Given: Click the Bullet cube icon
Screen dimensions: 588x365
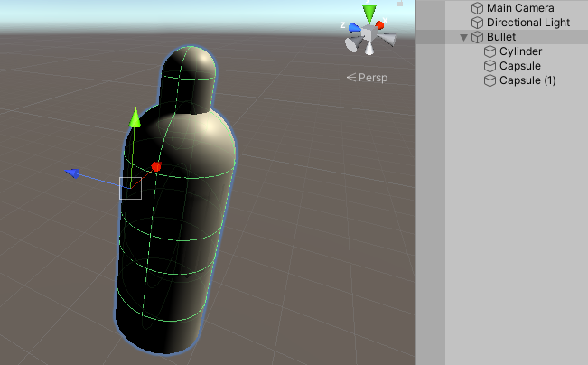Looking at the screenshot, I should pyautogui.click(x=477, y=37).
